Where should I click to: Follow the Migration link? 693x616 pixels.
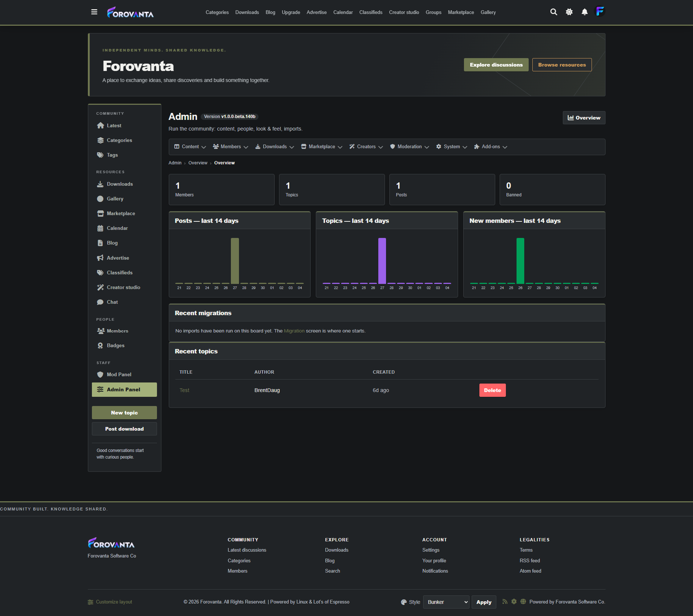(x=294, y=331)
